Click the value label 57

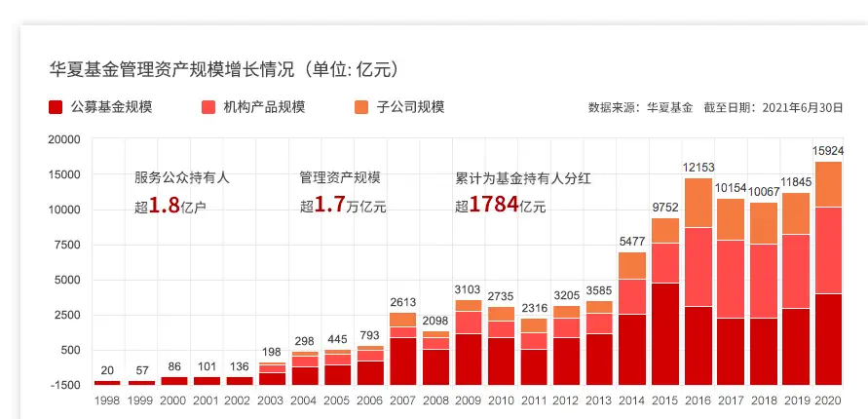(140, 369)
